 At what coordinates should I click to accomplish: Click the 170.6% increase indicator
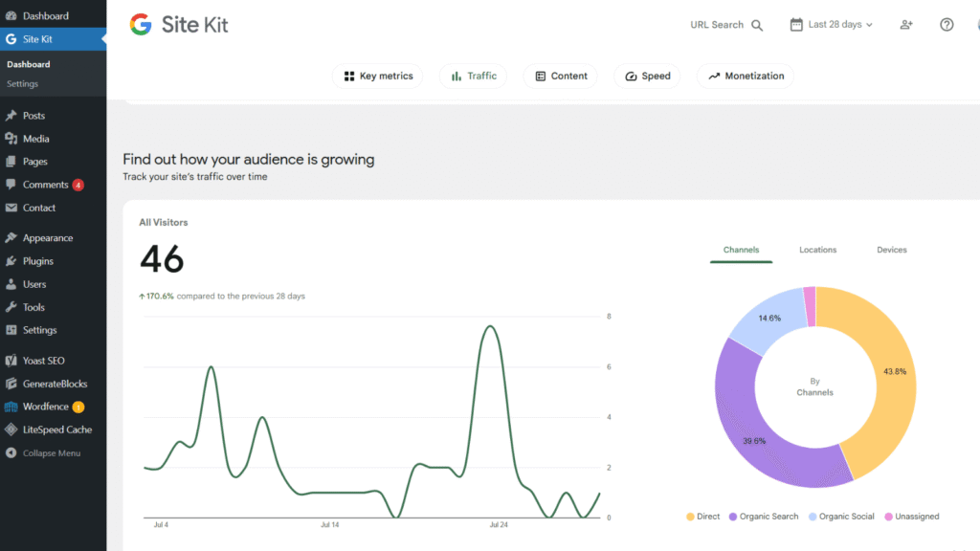tap(156, 297)
